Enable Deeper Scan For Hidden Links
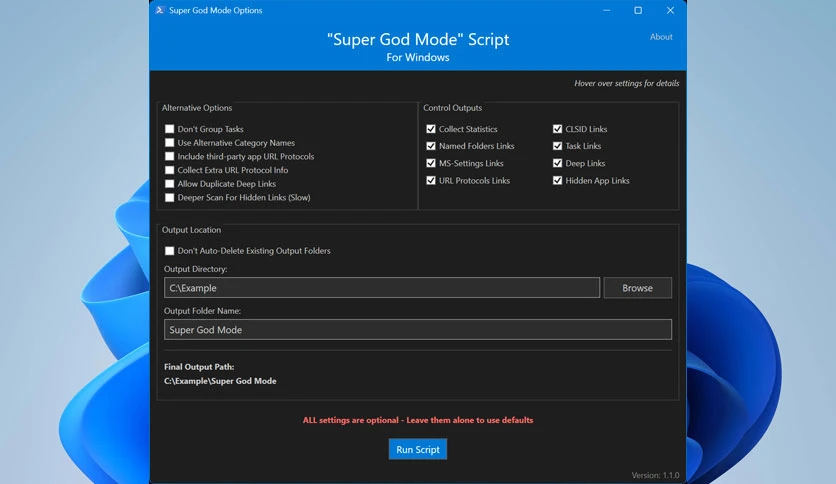This screenshot has width=836, height=484. pos(170,198)
